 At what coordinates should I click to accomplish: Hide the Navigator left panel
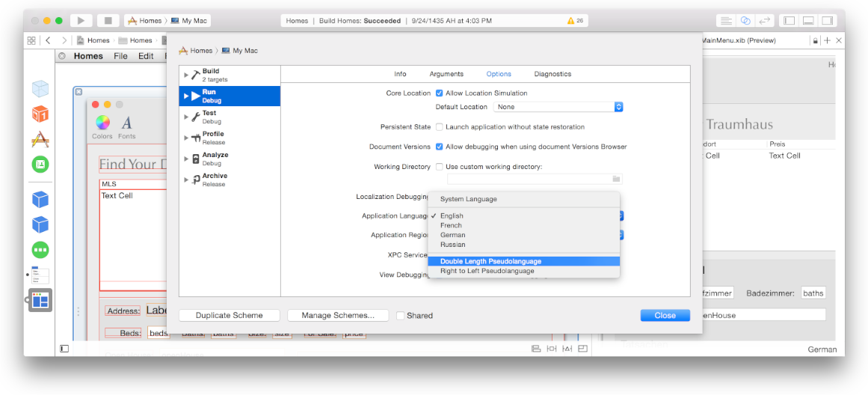(x=788, y=21)
